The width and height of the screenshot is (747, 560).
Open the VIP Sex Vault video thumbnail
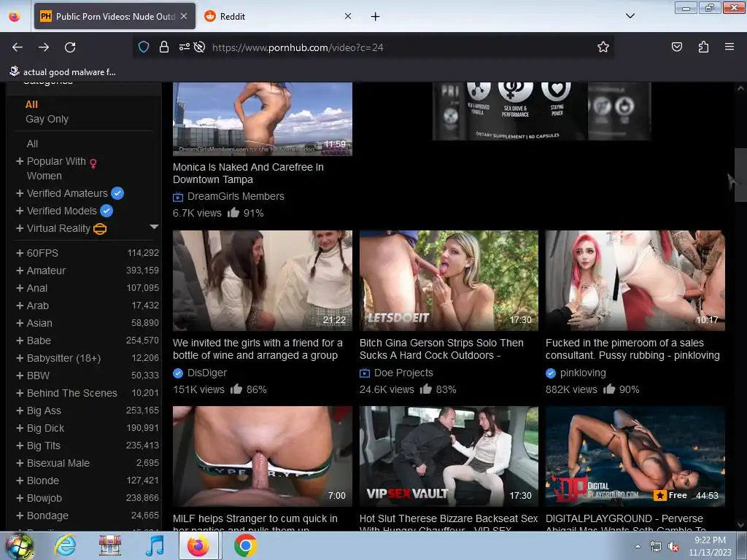pyautogui.click(x=449, y=456)
